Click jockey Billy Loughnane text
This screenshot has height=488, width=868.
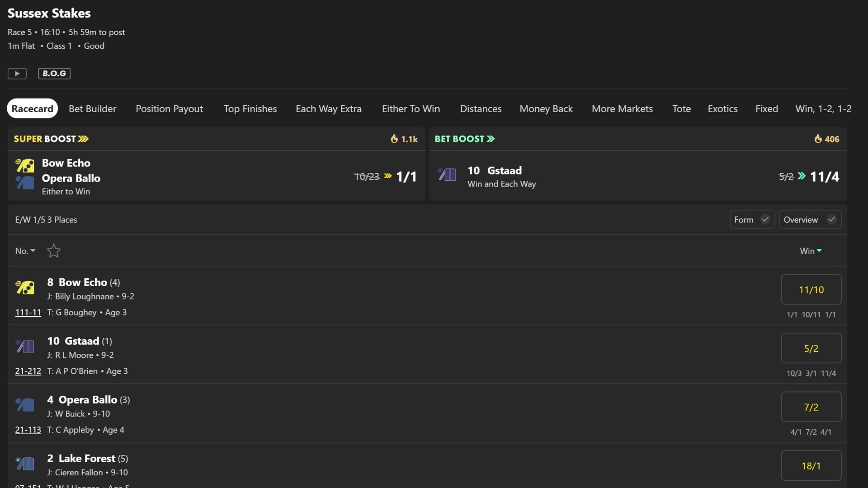(84, 296)
